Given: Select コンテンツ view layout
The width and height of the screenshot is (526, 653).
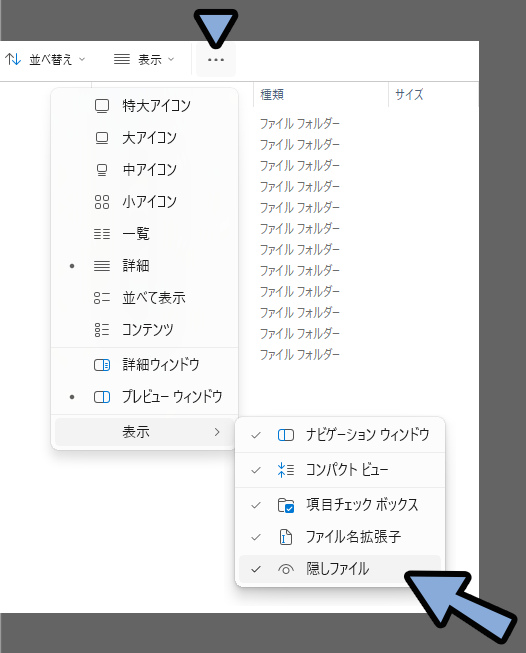Looking at the screenshot, I should pos(144,330).
